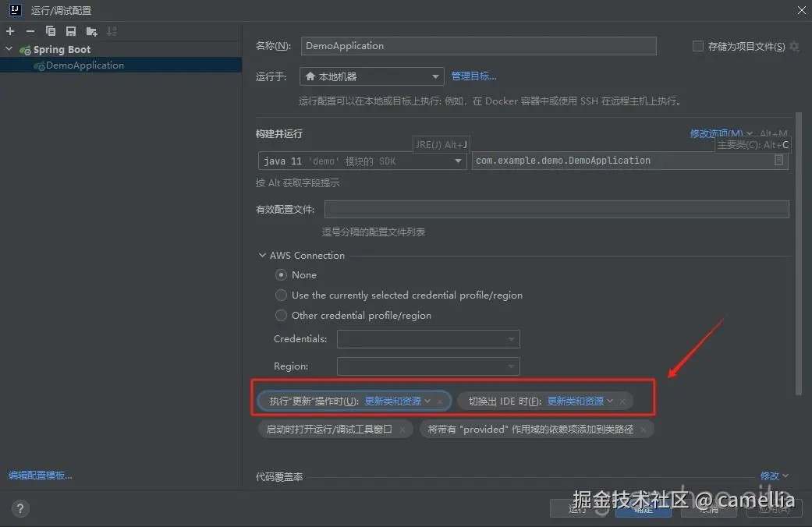Remove the 启动时打开运行/调试工具窗口 chip
812x527 pixels.
click(402, 430)
